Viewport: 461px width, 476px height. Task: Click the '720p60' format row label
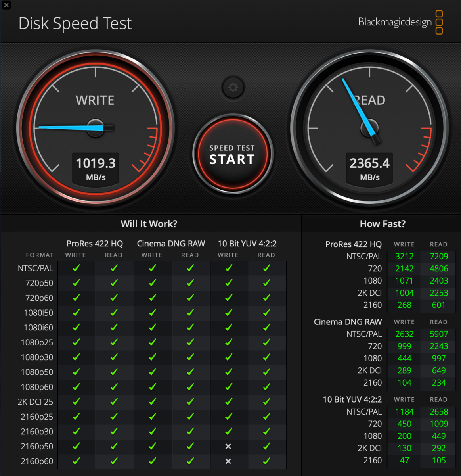click(x=39, y=298)
